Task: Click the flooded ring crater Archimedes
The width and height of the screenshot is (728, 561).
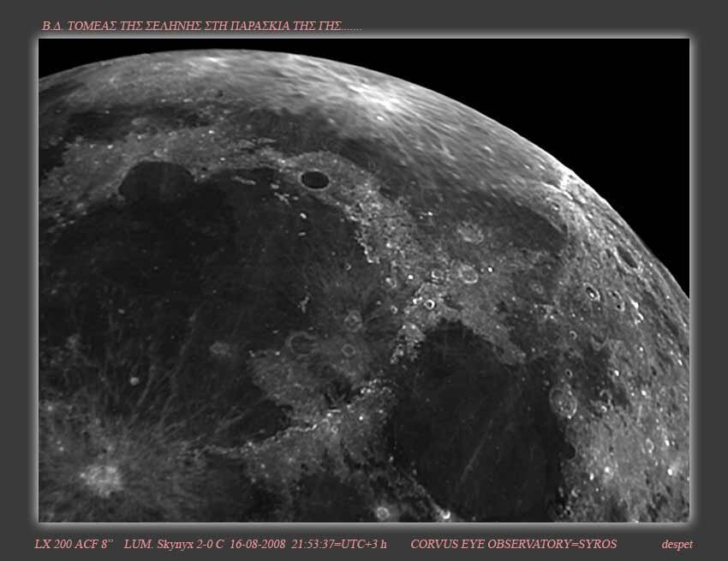Action: point(301,343)
